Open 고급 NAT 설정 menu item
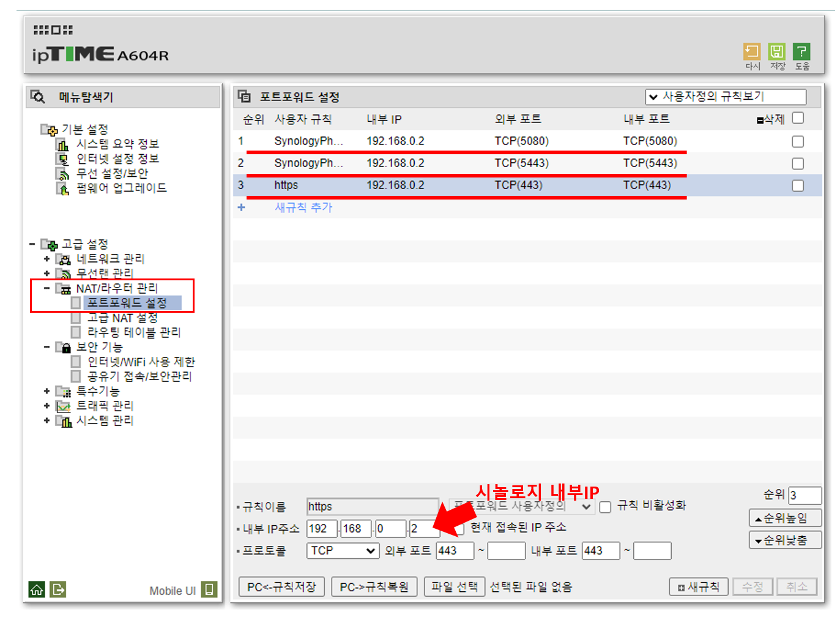The image size is (840, 620). 122,318
